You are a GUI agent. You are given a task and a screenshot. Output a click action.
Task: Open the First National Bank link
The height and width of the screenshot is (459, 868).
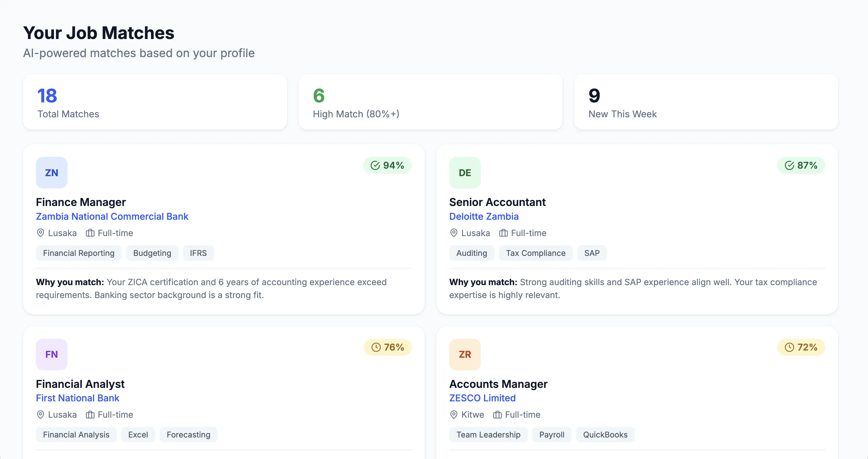tap(77, 398)
